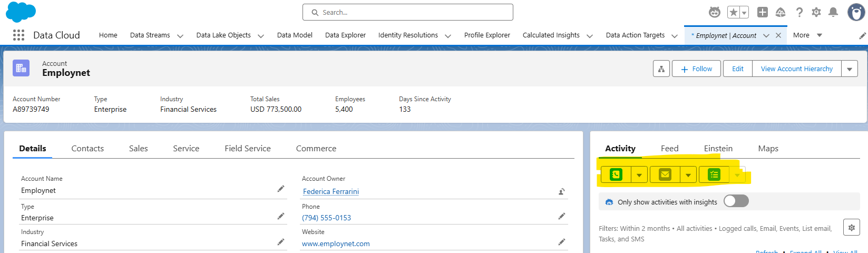Expand the Data Streams nav chevron

pos(180,36)
